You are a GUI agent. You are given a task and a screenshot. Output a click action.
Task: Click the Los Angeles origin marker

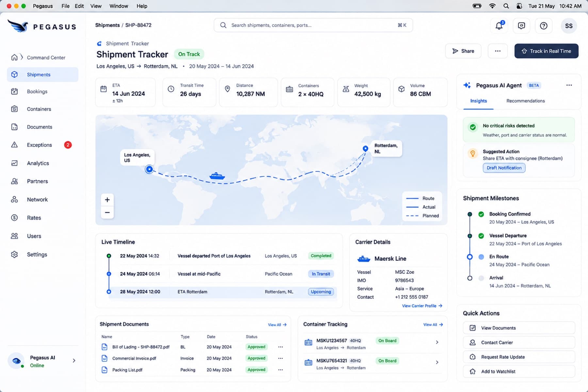click(x=149, y=169)
